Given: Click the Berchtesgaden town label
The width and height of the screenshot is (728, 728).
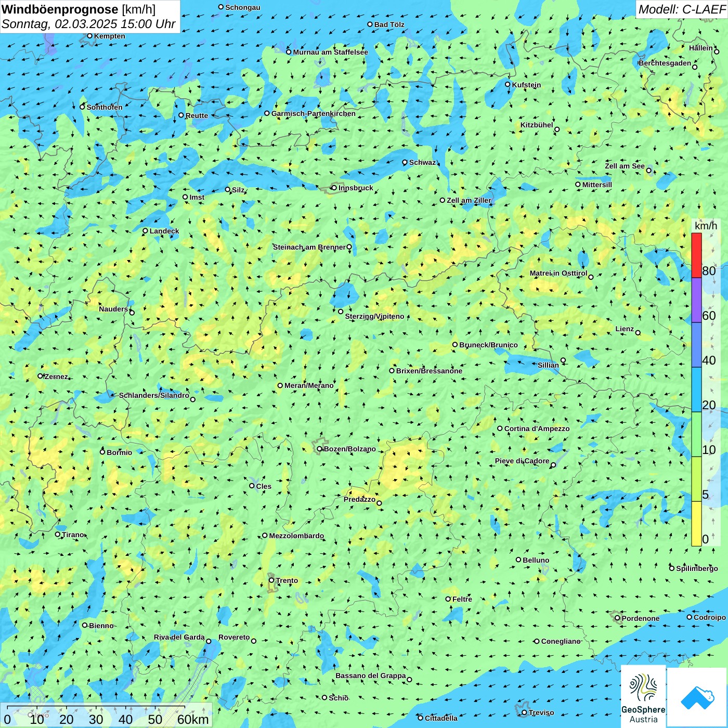Looking at the screenshot, I should pos(665,63).
